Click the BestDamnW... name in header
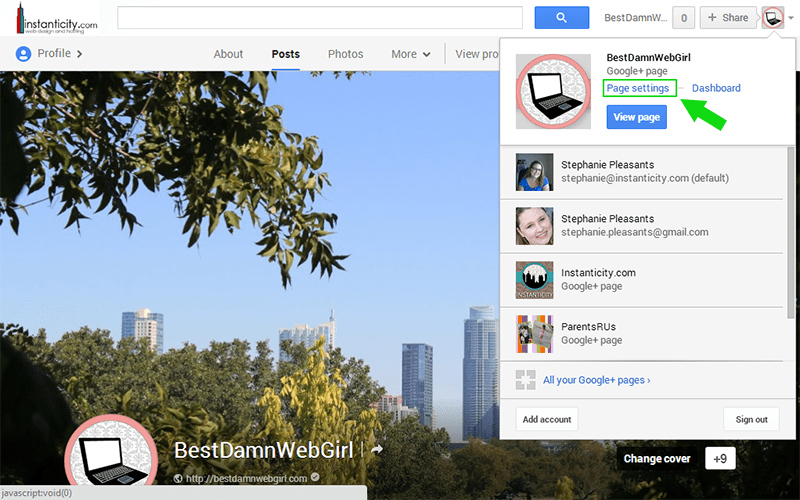800x500 pixels. coord(636,18)
